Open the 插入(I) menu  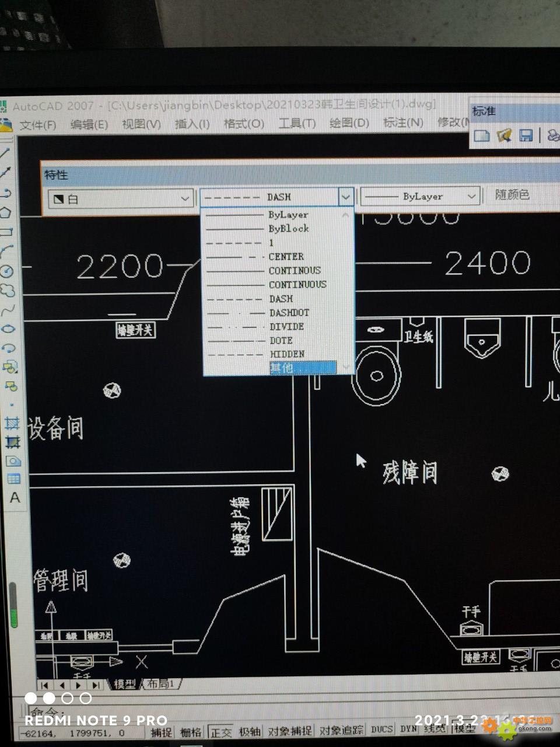(x=192, y=124)
